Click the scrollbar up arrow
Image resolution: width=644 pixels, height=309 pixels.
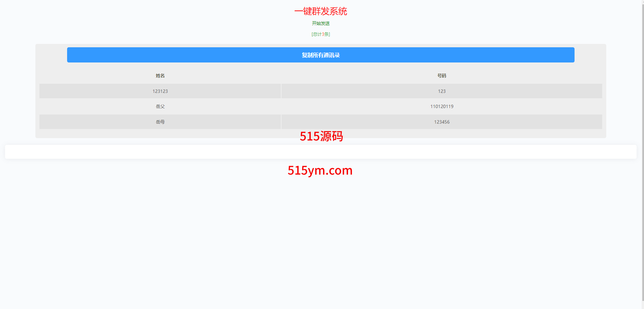643,2
